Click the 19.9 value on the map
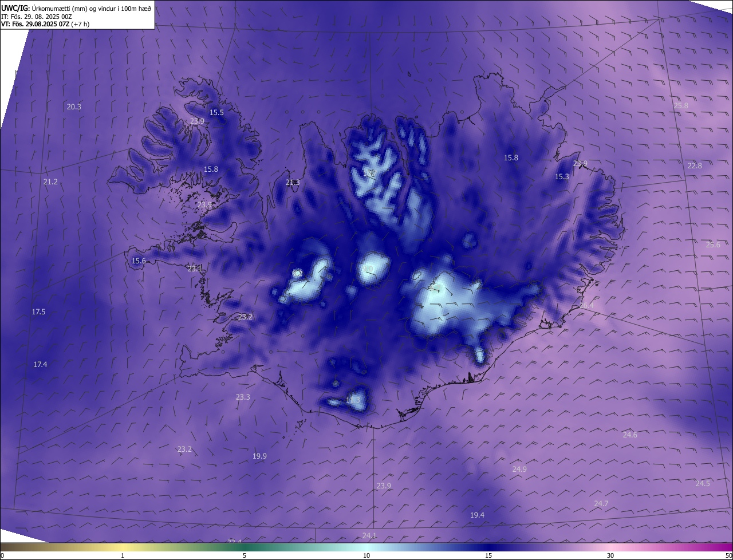The image size is (733, 560). point(259,456)
